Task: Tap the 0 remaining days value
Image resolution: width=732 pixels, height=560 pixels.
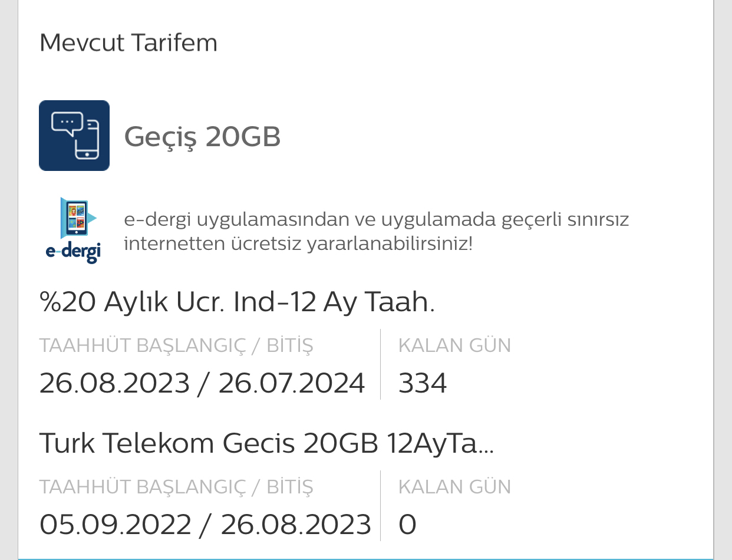Action: [407, 525]
